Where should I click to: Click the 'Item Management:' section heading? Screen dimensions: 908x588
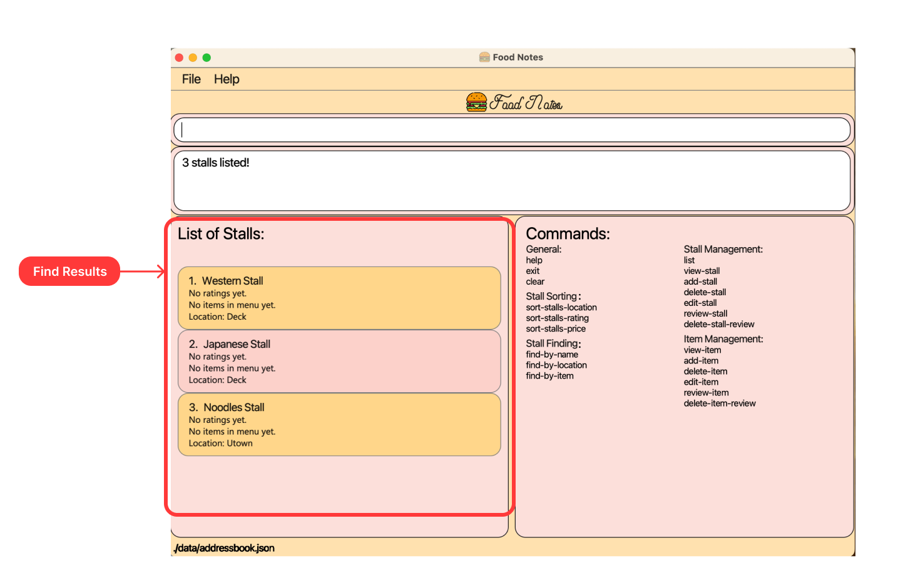(x=723, y=338)
